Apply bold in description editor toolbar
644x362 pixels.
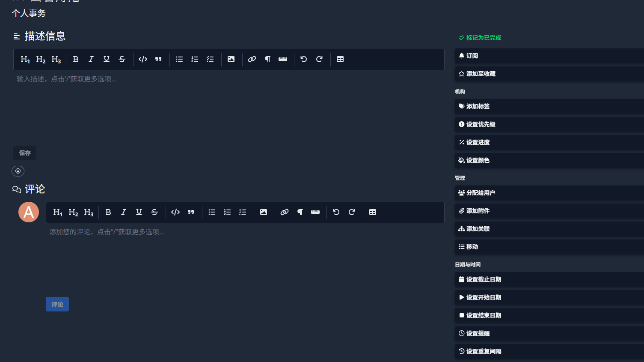point(76,60)
